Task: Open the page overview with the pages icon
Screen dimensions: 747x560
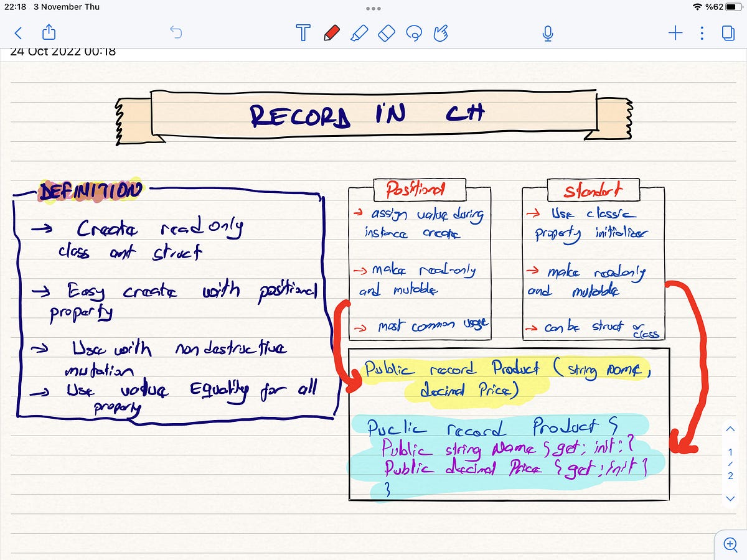Action: pos(728,33)
